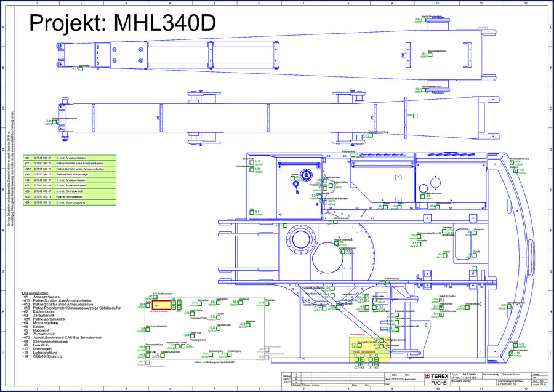Click the -X15 connector marker

click(285, 226)
